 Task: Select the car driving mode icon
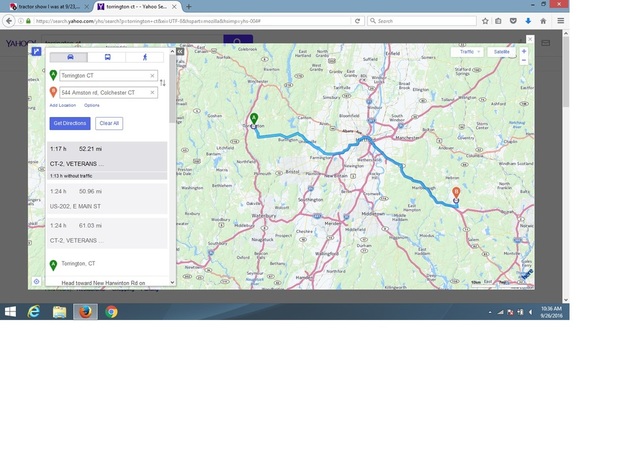coord(70,58)
